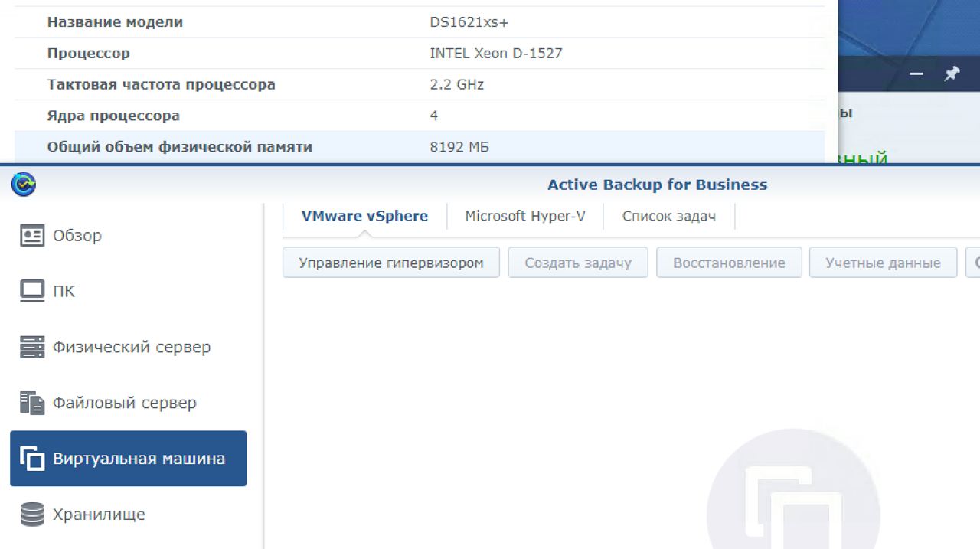Select the Тактовая частота процессора label
The height and width of the screenshot is (549, 980).
point(162,84)
